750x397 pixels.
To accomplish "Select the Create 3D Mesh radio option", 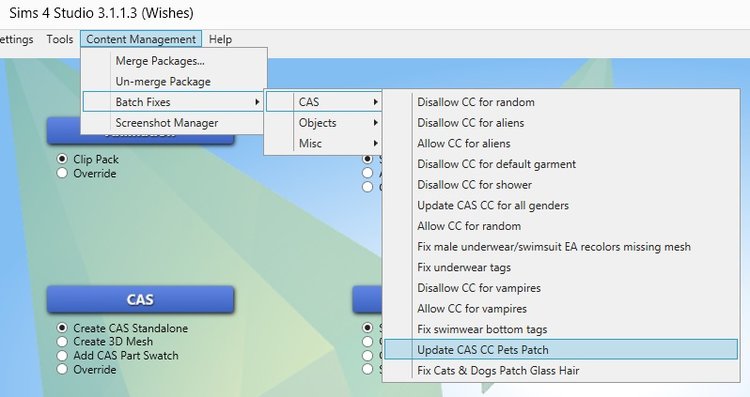I will click(x=62, y=342).
